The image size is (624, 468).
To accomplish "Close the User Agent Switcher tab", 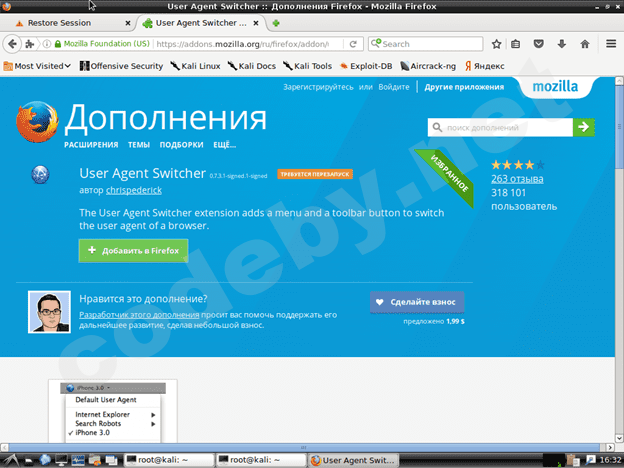I will click(256, 23).
